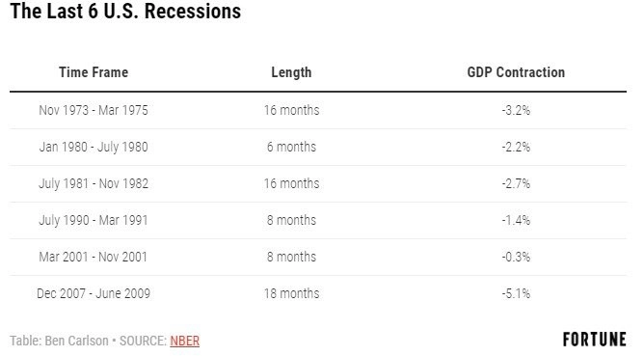The width and height of the screenshot is (644, 356).
Task: Click the FORTUNE logo
Action: tap(594, 340)
